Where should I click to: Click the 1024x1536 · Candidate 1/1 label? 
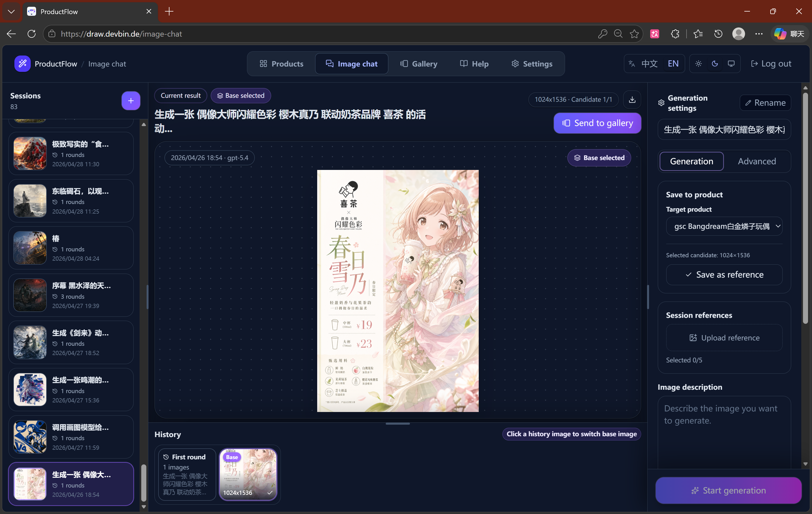(573, 99)
